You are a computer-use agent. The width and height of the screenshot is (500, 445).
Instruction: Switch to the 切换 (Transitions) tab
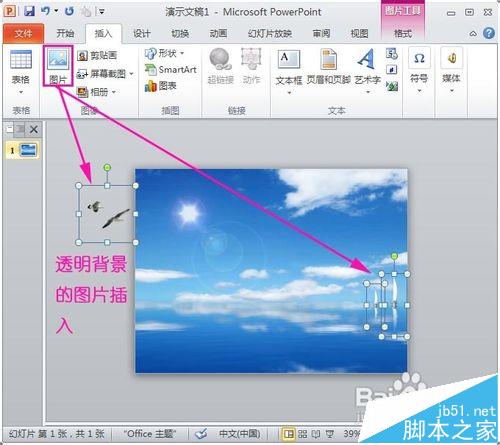pyautogui.click(x=180, y=33)
